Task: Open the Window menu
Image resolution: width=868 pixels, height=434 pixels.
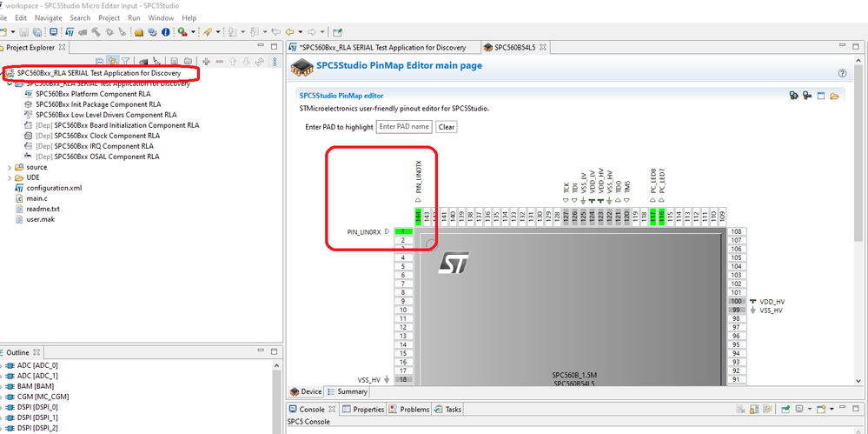Action: point(161,17)
